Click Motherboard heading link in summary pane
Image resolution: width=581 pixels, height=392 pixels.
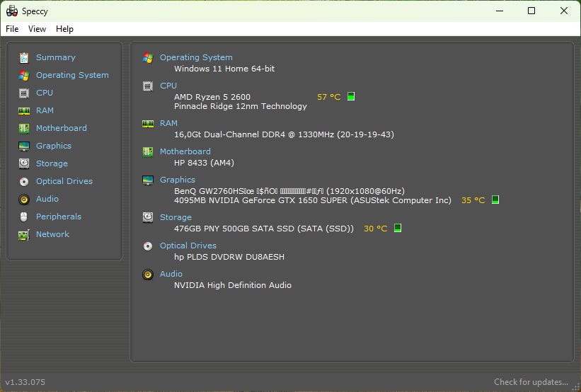[185, 151]
